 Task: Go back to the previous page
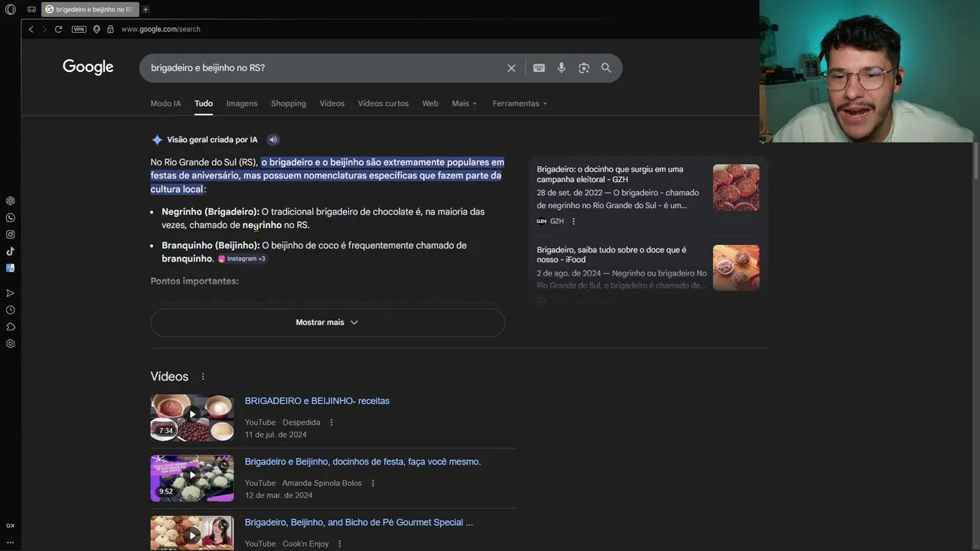(x=31, y=29)
